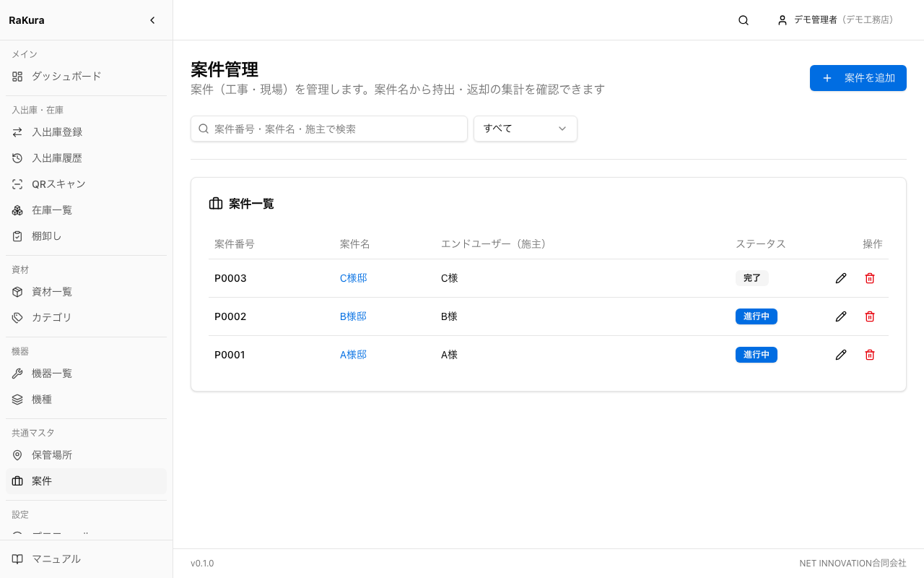Edit project P0001 with pencil icon
Viewport: 924px width, 578px height.
[x=841, y=355]
